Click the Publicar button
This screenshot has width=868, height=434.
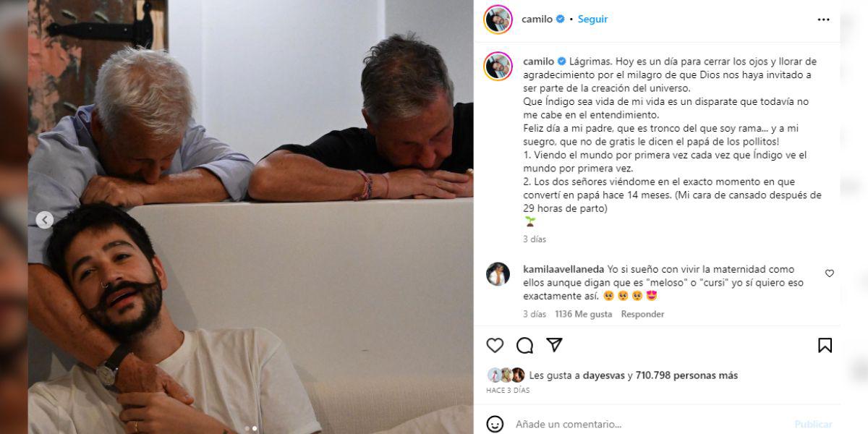[813, 425]
